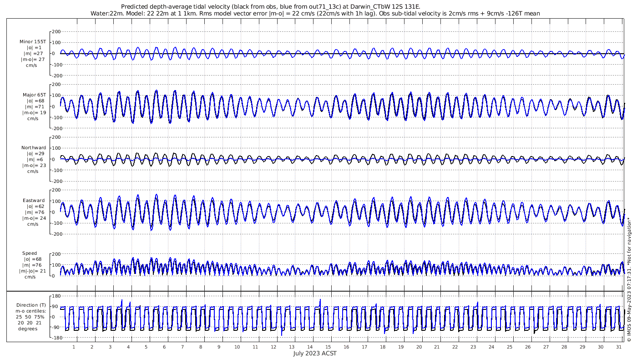Click the "25 50 75%" centile header
Viewport: 637px width, 364px height.
[31, 317]
